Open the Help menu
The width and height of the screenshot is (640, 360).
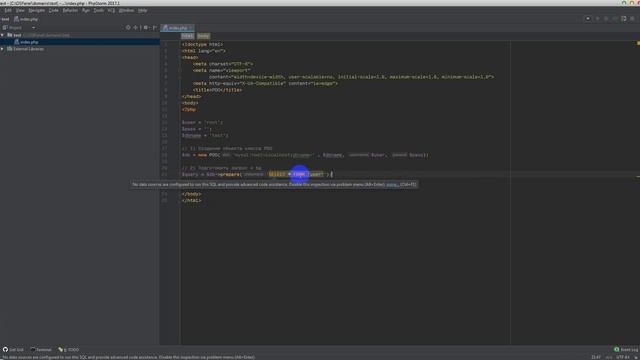pos(142,10)
